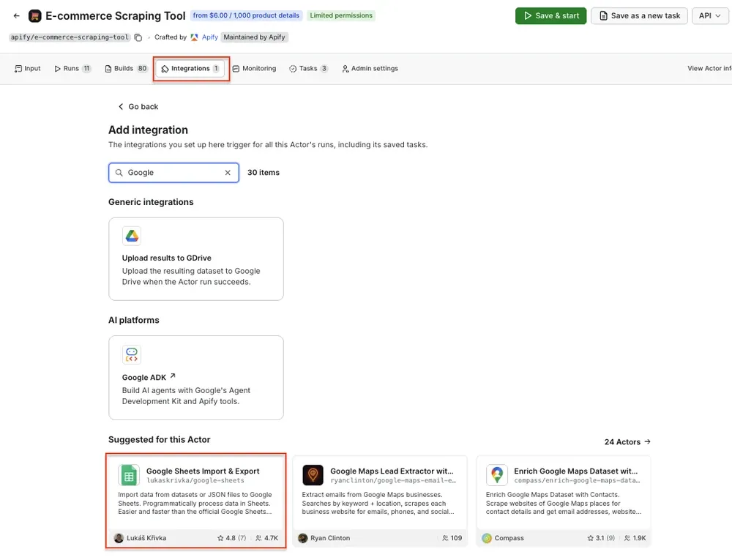This screenshot has width=732, height=560.
Task: Click Lukáš Křivka author avatar
Action: click(x=119, y=538)
